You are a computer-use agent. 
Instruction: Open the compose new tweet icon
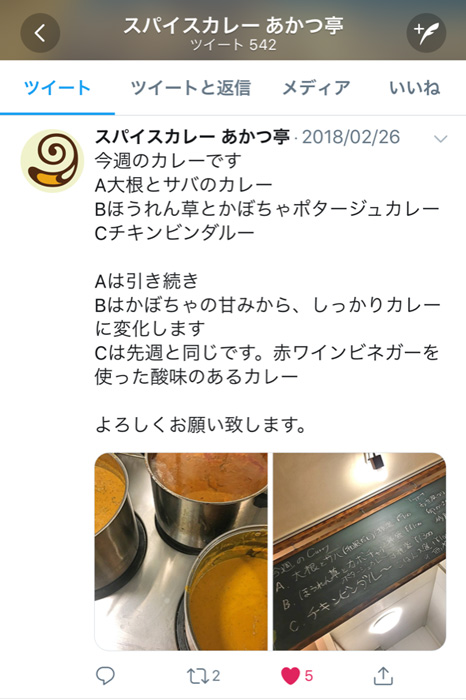pos(426,33)
